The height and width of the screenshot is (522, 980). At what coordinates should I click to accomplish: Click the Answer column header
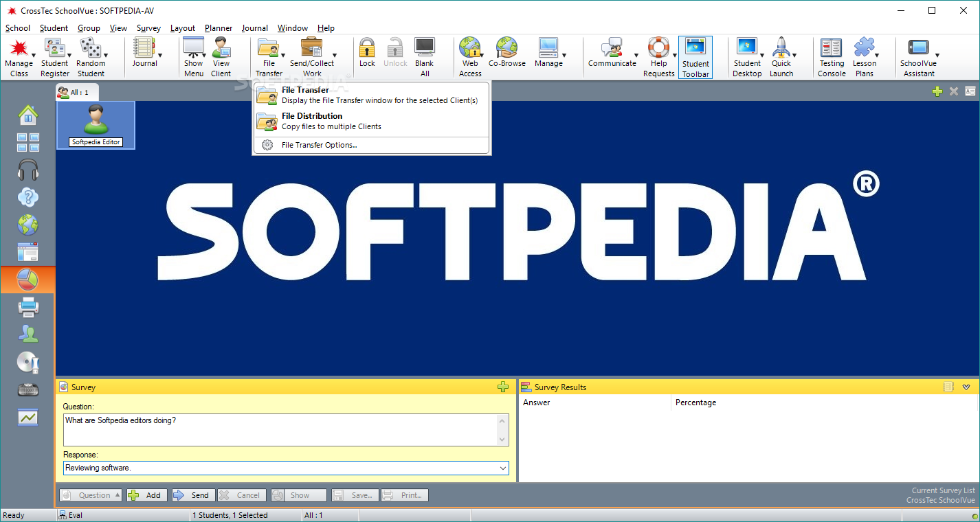(x=595, y=402)
